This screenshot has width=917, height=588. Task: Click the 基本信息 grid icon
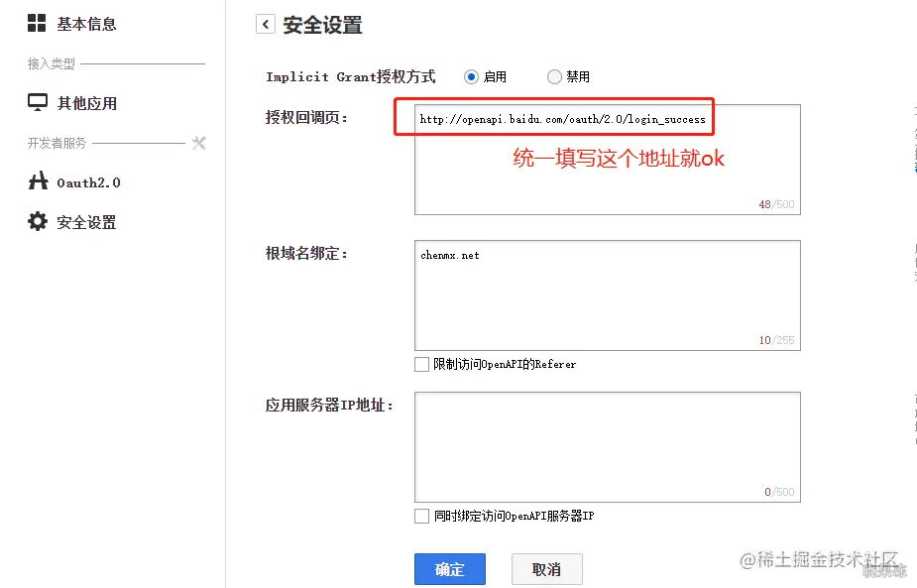pos(37,23)
